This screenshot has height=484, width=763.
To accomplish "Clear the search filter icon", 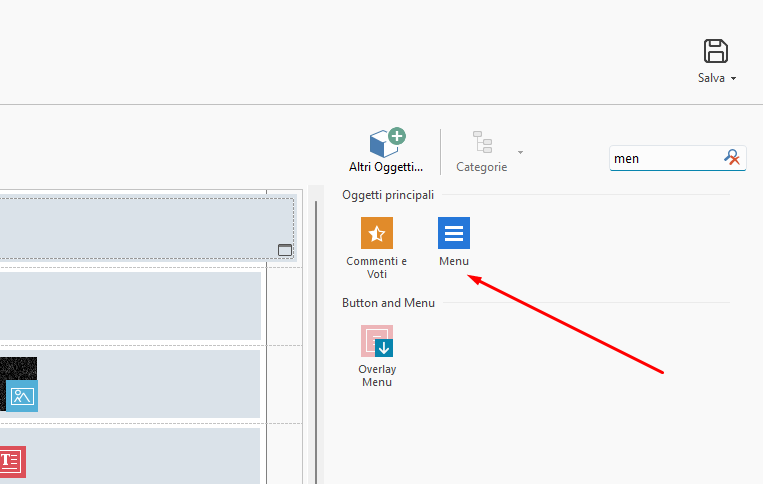I will [x=732, y=158].
